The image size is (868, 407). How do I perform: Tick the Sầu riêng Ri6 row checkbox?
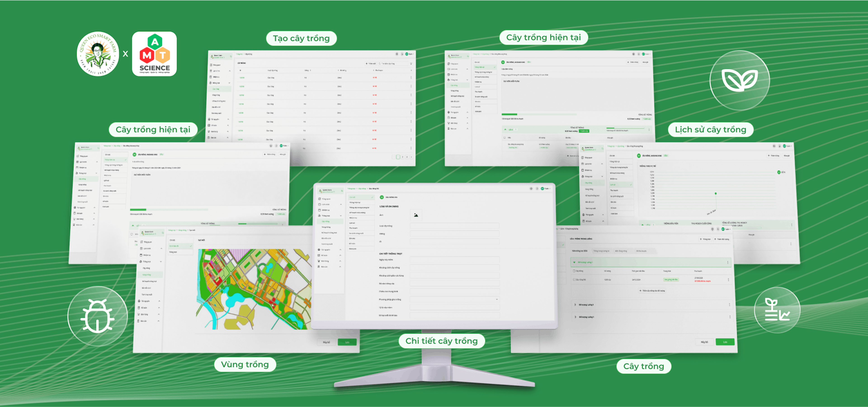574,280
